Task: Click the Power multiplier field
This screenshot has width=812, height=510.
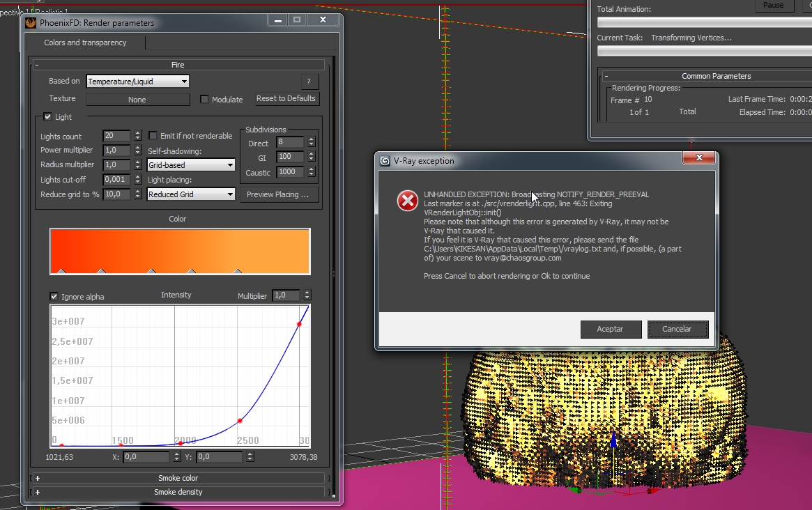Action: (x=116, y=150)
